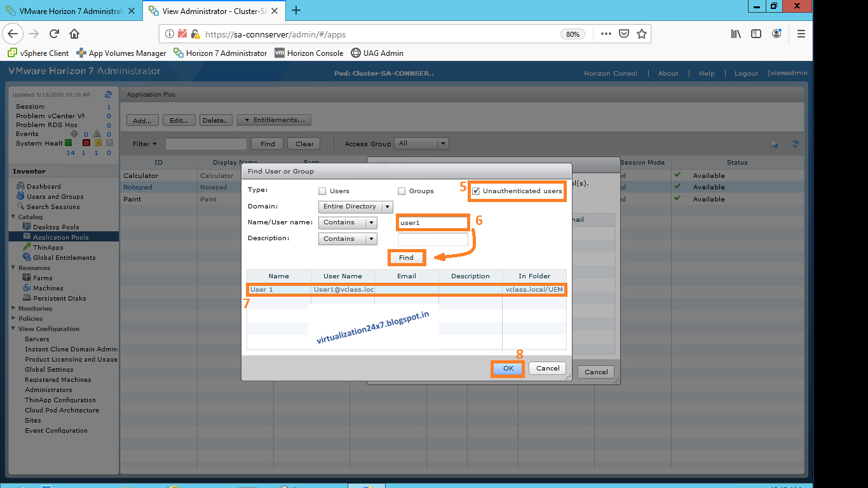This screenshot has height=488, width=868.
Task: Bookmark this page with star icon
Action: pos(641,34)
